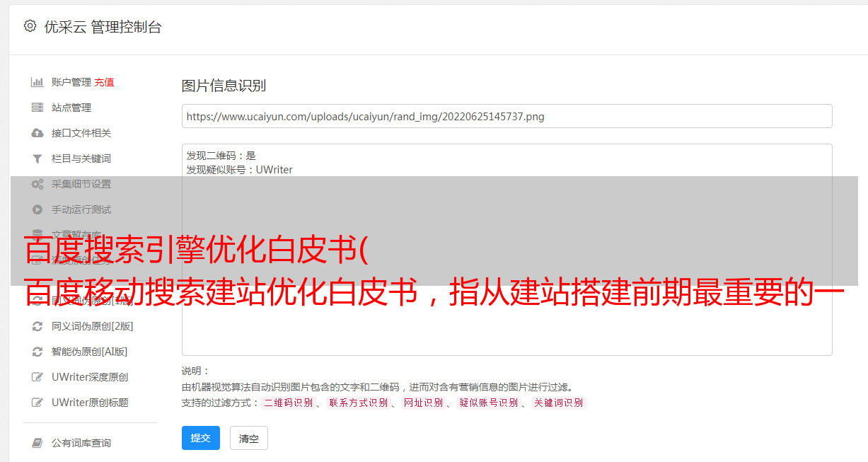Click the book icon beside 公有词库查询

point(37,443)
